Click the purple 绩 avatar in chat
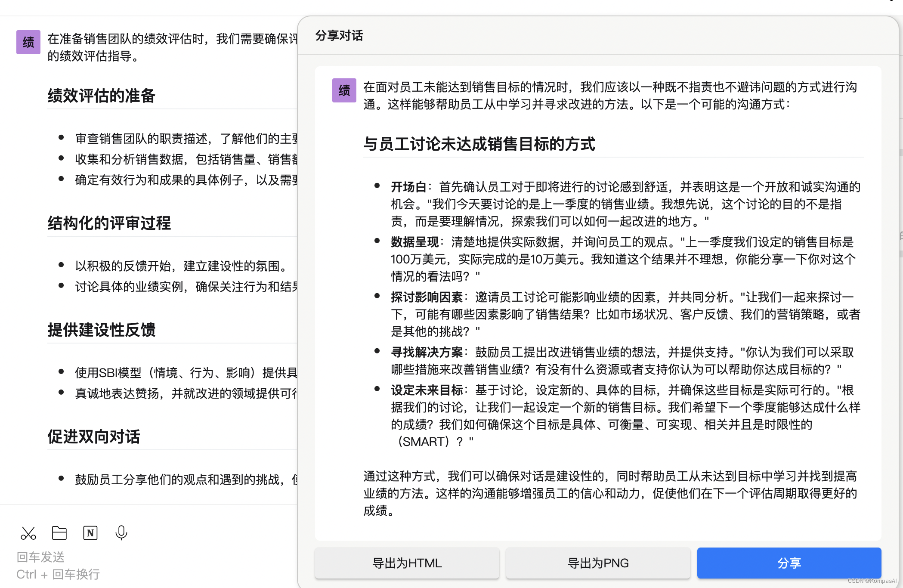The image size is (903, 588). click(x=28, y=42)
